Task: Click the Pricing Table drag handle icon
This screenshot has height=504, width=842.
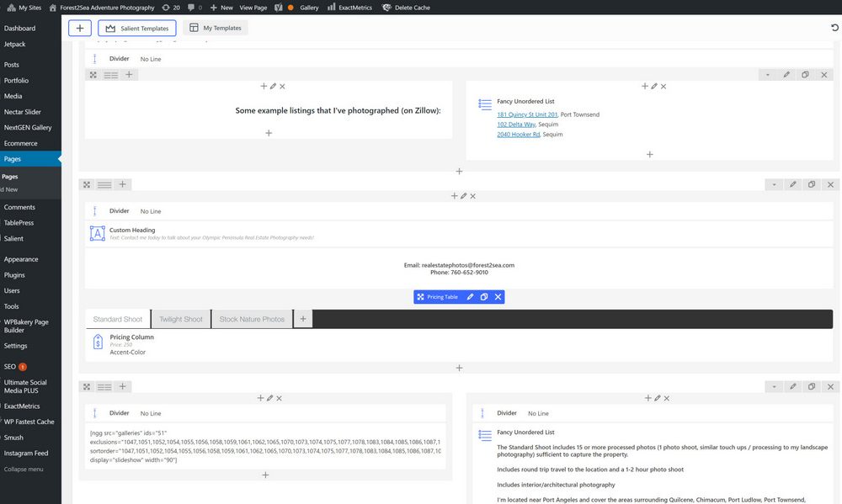Action: pos(421,297)
